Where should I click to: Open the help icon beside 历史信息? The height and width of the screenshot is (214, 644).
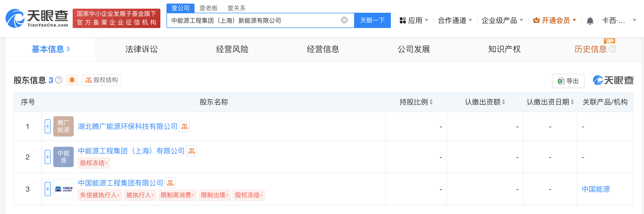coord(613,49)
